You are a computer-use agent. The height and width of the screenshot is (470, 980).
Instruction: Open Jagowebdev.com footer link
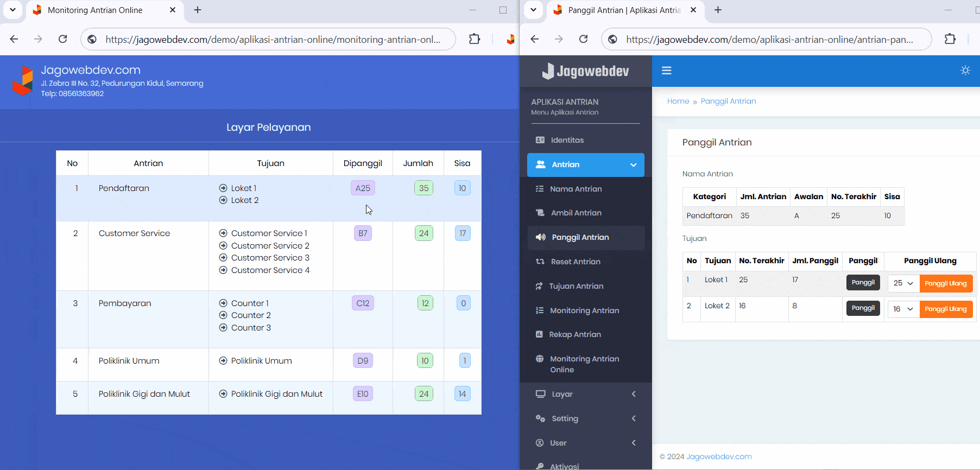pyautogui.click(x=719, y=456)
